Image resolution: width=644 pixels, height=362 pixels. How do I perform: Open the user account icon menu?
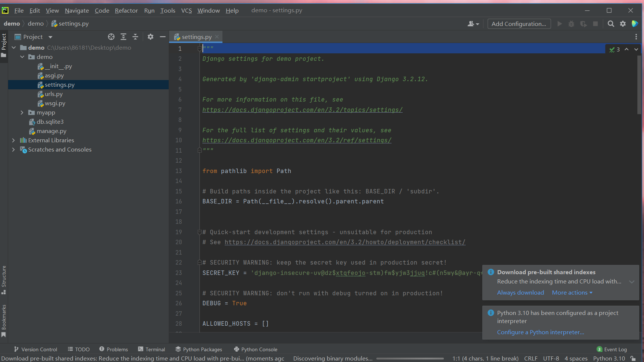pyautogui.click(x=473, y=24)
